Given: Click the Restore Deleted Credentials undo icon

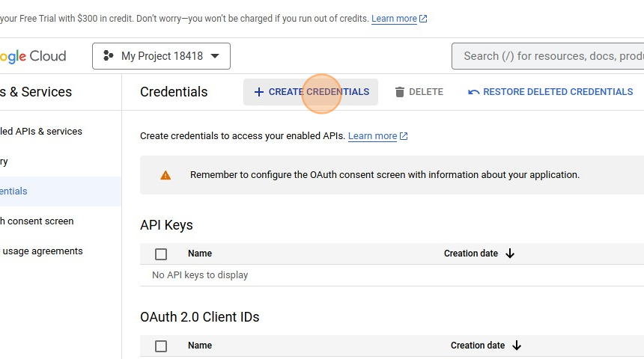Looking at the screenshot, I should pos(473,92).
